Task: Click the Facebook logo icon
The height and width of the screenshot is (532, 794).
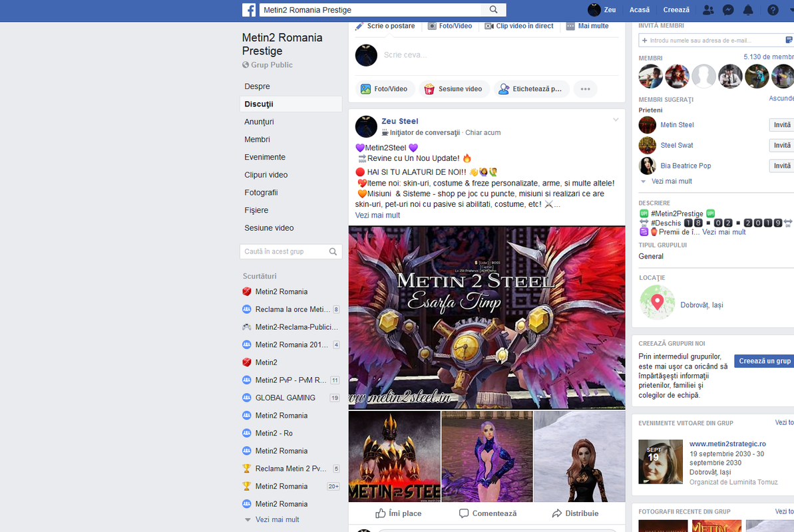Action: [249, 9]
